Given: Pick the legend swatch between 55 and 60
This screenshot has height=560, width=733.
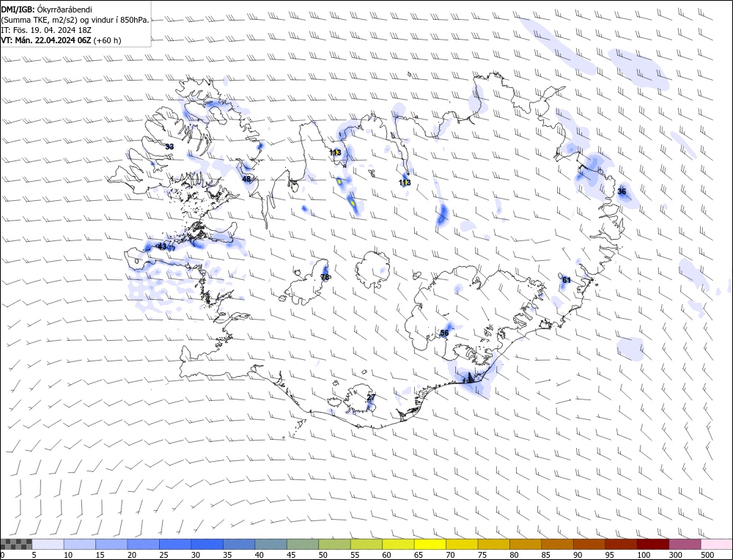Looking at the screenshot, I should (x=366, y=544).
